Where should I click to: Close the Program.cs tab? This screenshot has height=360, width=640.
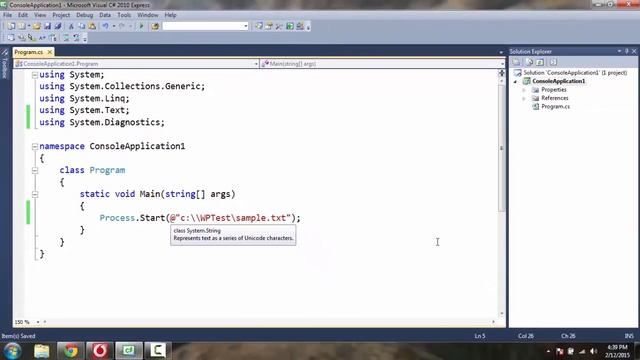pos(50,52)
